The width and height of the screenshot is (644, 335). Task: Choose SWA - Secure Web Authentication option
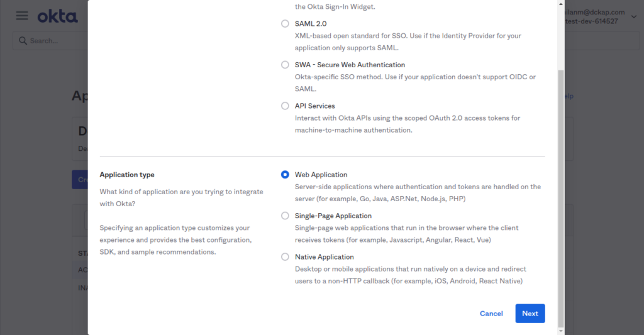[x=285, y=65]
